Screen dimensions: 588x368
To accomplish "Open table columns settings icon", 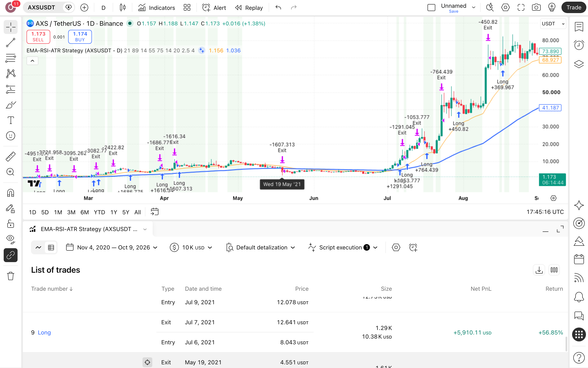I will tap(554, 270).
